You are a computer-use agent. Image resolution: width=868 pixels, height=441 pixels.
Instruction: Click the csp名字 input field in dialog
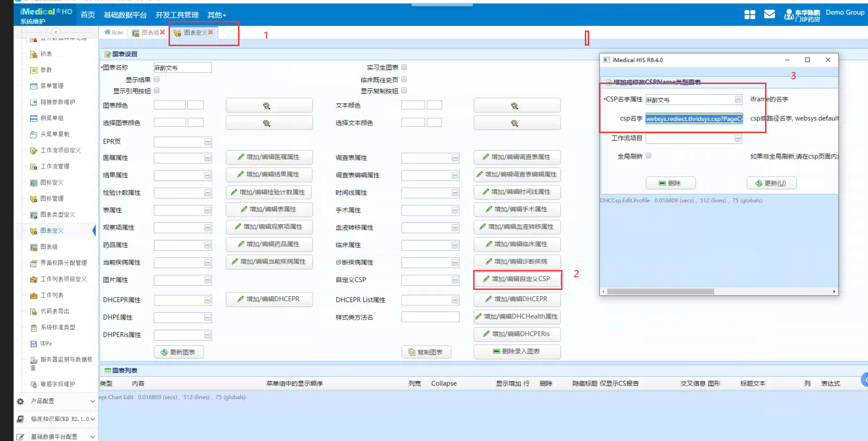[694, 119]
